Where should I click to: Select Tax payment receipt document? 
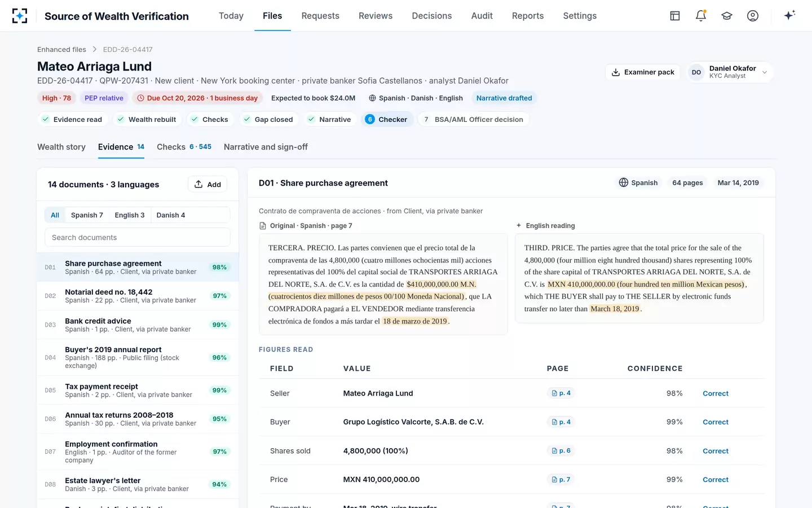coord(138,391)
